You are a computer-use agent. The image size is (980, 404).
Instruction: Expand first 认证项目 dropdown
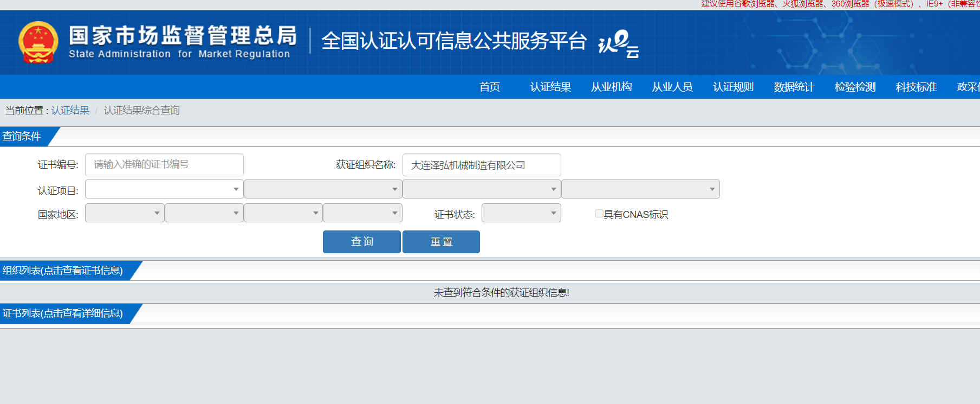tap(164, 189)
